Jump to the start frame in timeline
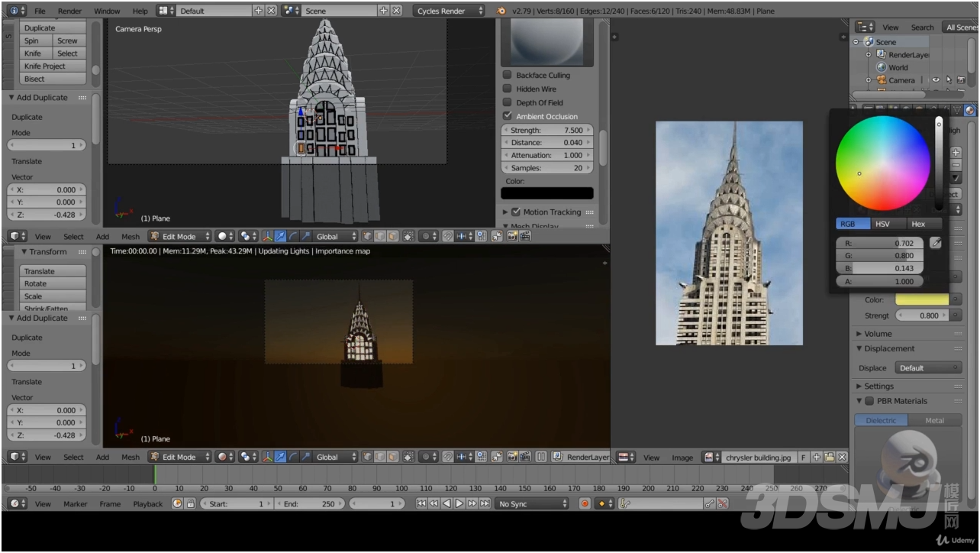Viewport: 980px width, 553px height. [x=421, y=504]
